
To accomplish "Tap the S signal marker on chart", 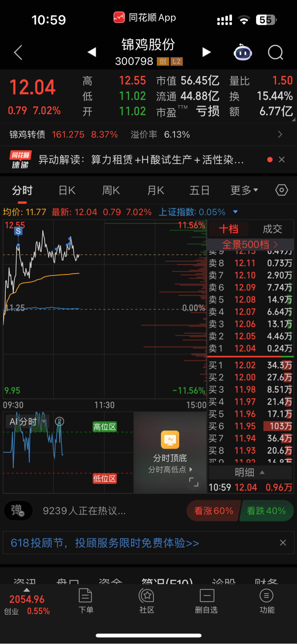I will [18, 231].
